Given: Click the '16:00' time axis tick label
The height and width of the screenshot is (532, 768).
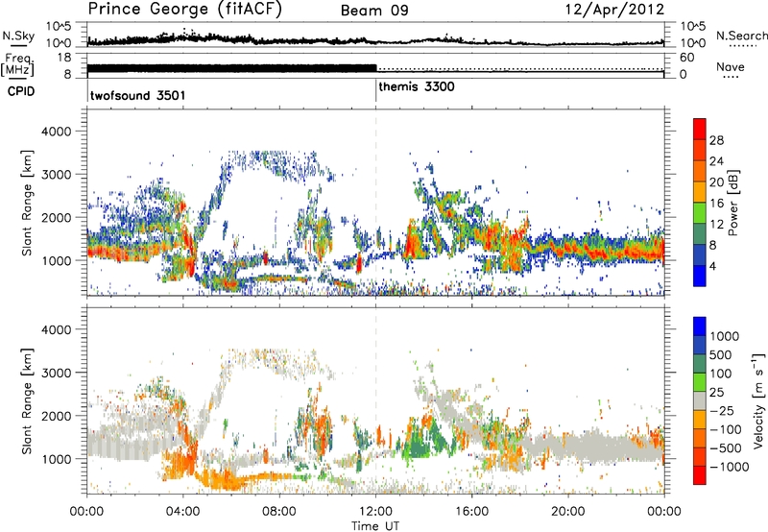Looking at the screenshot, I should tap(471, 512).
